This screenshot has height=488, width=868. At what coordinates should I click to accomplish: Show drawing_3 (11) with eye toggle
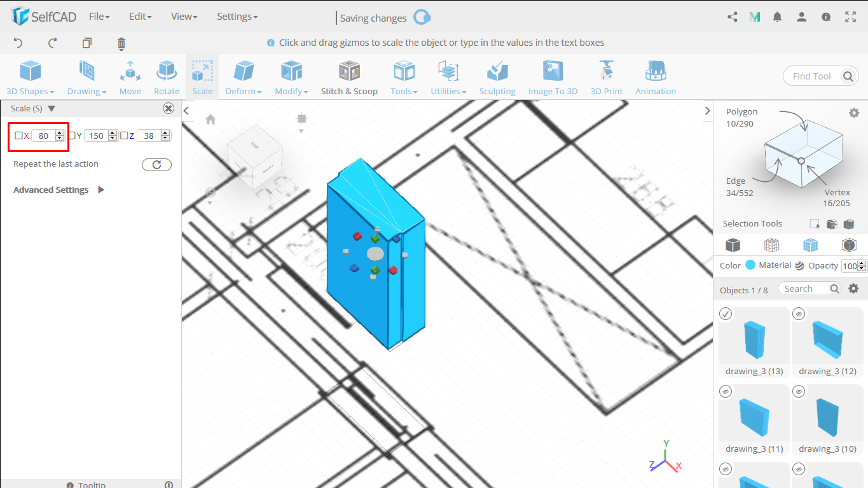point(726,391)
